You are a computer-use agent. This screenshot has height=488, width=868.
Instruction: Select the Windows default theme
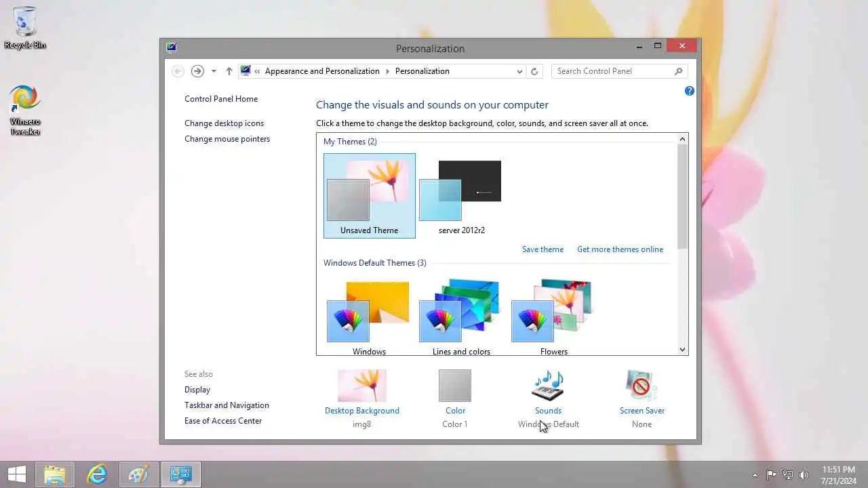point(369,317)
